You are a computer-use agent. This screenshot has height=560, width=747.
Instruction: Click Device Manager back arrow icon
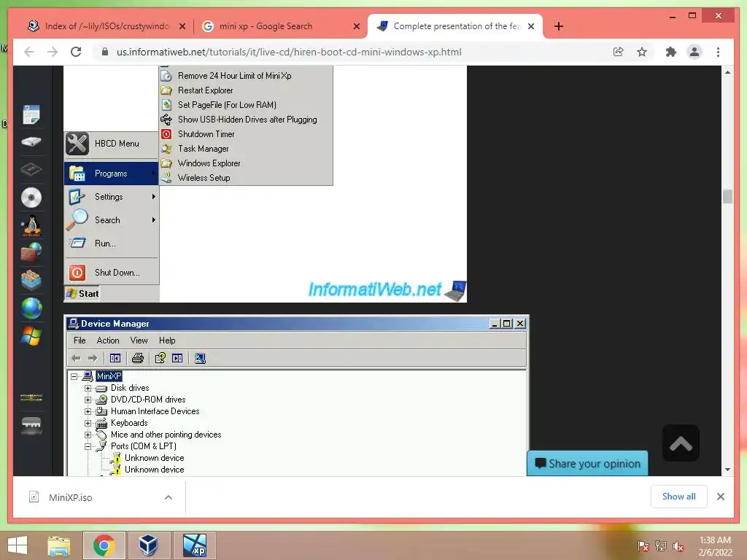76,358
